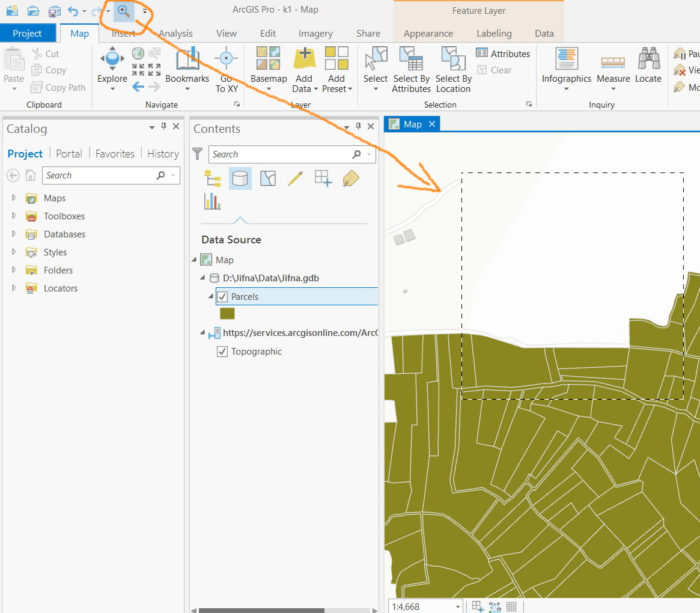Screen dimensions: 700x613
Task: Click the Full Extent globe icon
Action: (138, 54)
